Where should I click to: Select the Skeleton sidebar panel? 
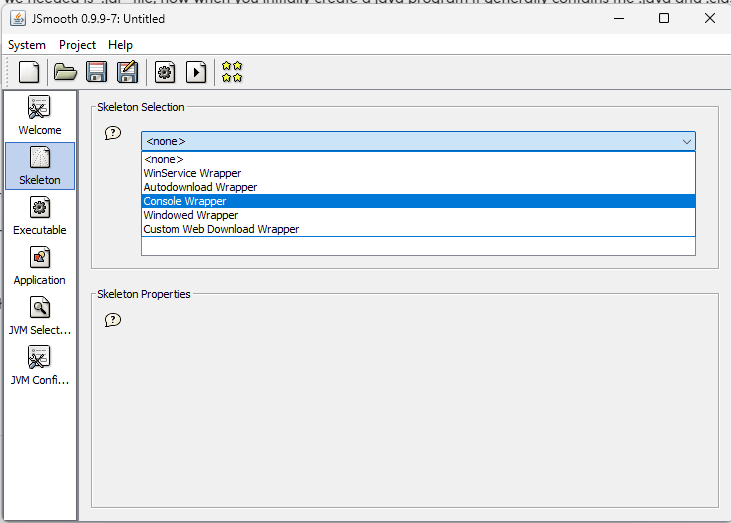coord(40,166)
